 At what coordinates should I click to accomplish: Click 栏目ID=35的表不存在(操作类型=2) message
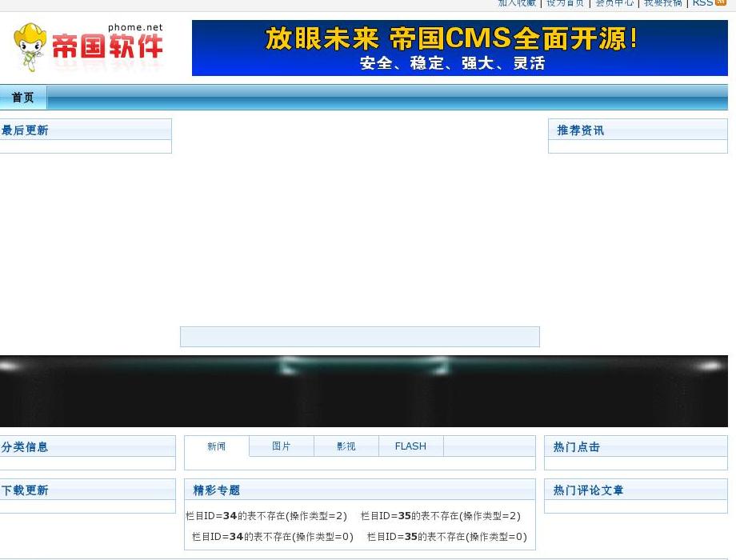click(440, 516)
